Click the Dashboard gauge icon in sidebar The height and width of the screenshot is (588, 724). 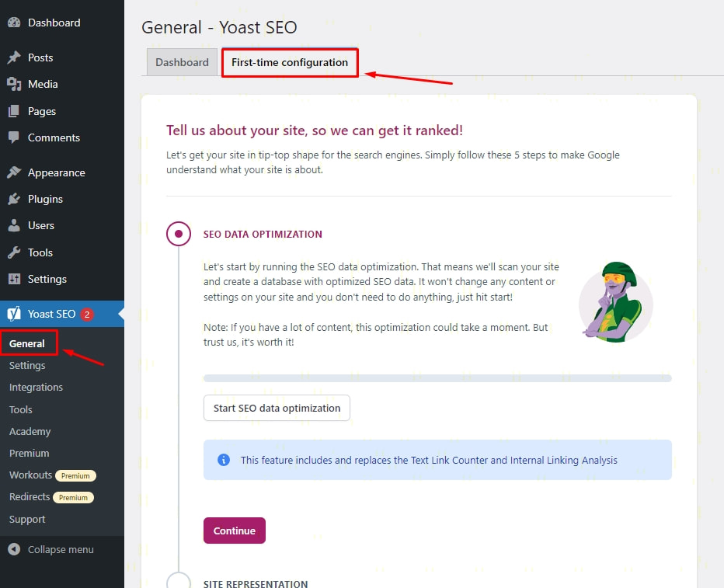click(x=14, y=23)
